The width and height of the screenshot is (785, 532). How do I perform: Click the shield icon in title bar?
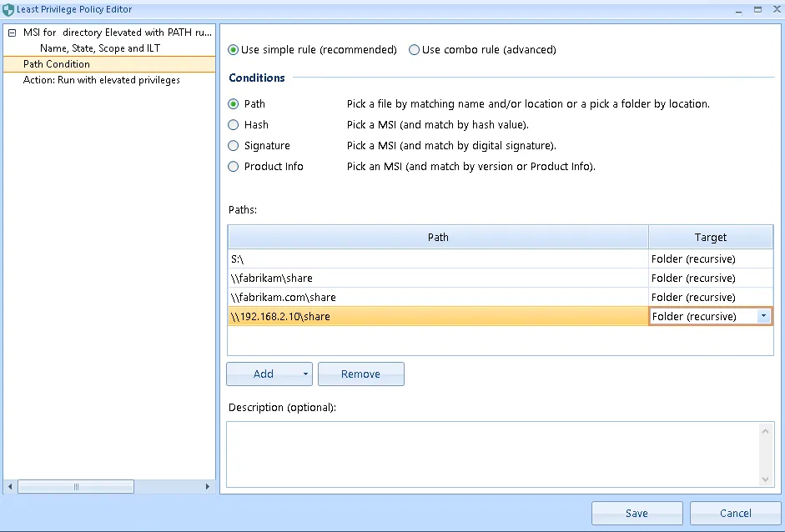(8, 9)
